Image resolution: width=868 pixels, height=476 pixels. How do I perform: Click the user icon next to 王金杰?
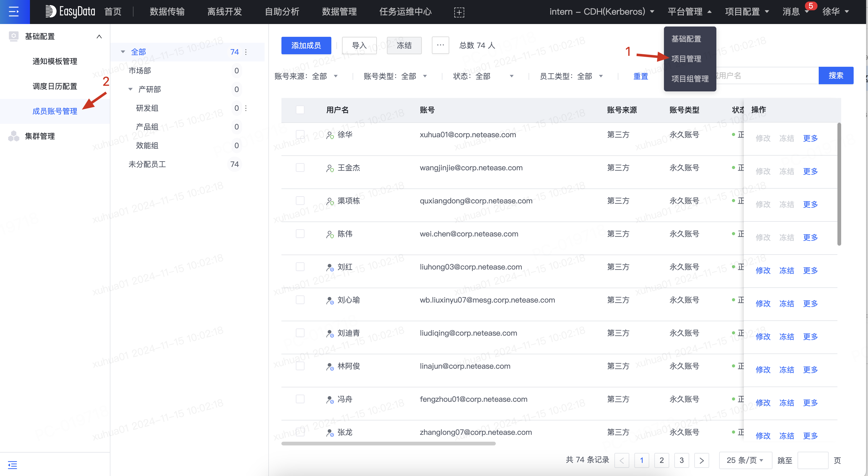[x=330, y=168]
